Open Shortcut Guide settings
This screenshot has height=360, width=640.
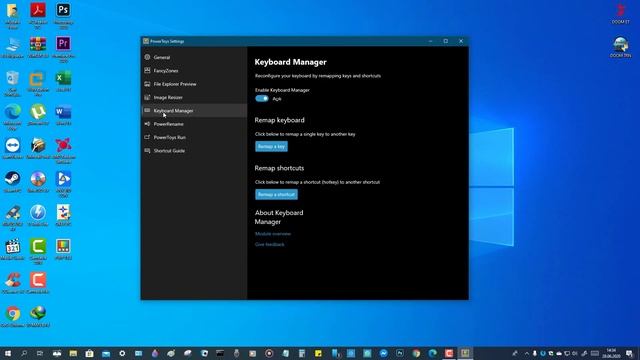coord(194,151)
